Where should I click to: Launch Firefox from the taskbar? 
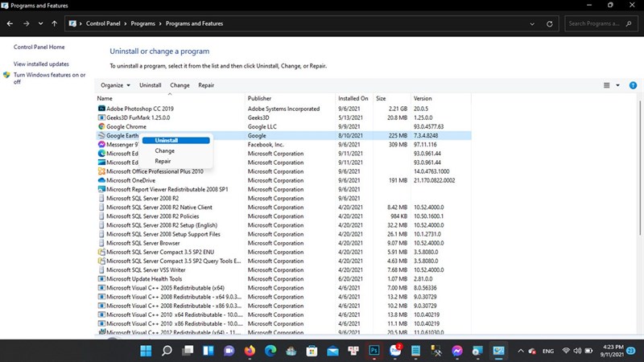[249, 351]
